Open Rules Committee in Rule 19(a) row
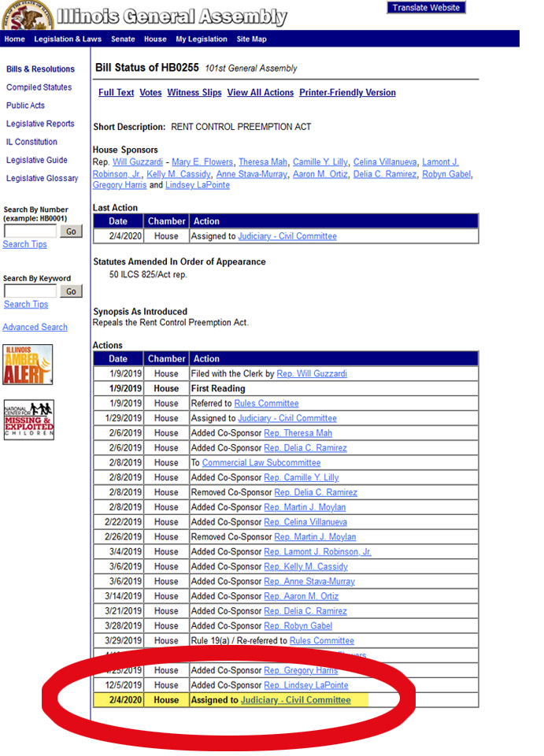 [322, 641]
